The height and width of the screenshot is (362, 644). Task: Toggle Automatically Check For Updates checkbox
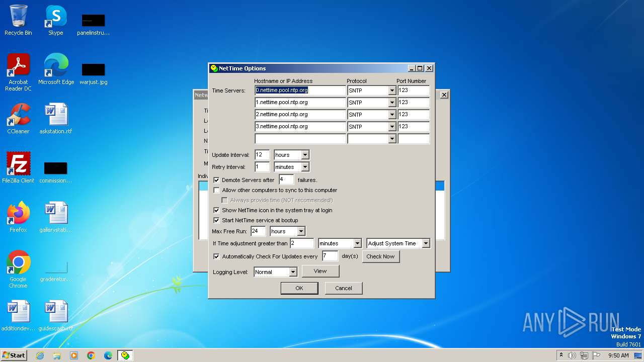point(217,256)
